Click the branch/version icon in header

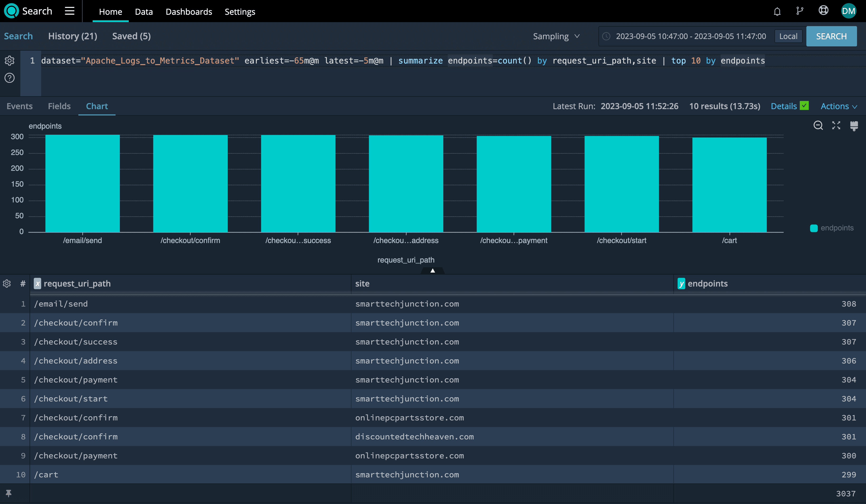point(800,11)
